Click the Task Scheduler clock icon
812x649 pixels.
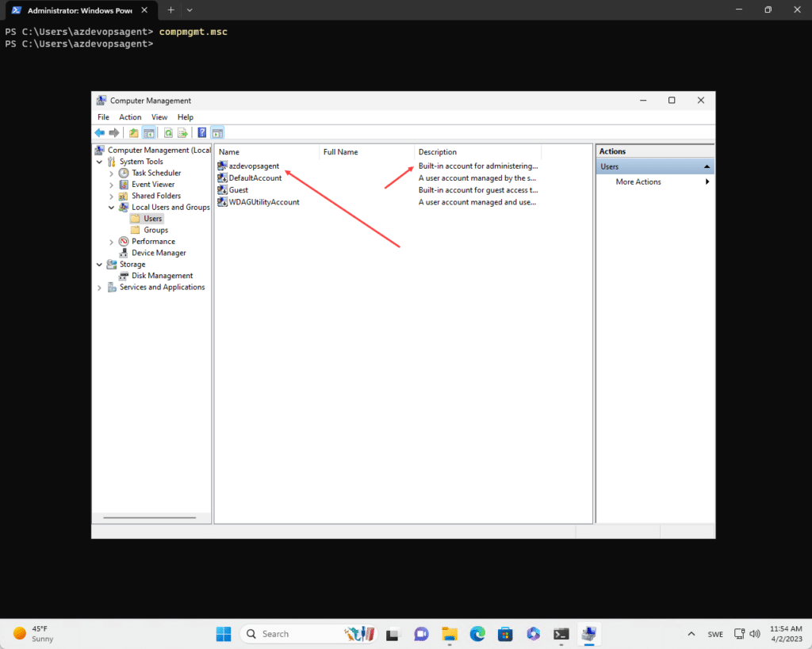pos(124,173)
